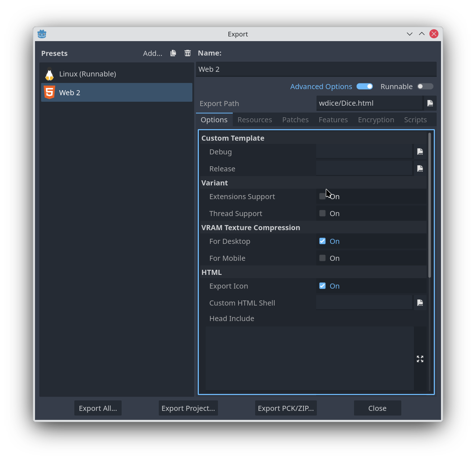Expand the Head Include text editor
This screenshot has width=476, height=461.
(x=420, y=359)
